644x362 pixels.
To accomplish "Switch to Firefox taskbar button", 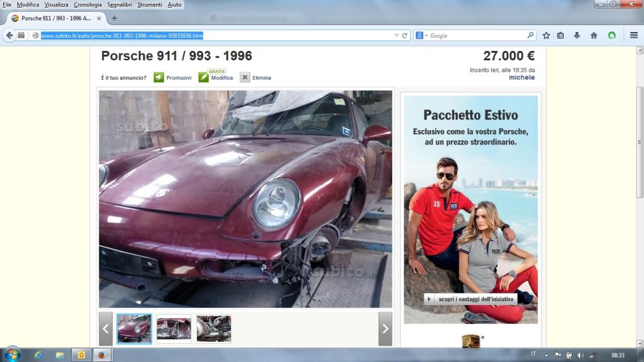I will (102, 355).
